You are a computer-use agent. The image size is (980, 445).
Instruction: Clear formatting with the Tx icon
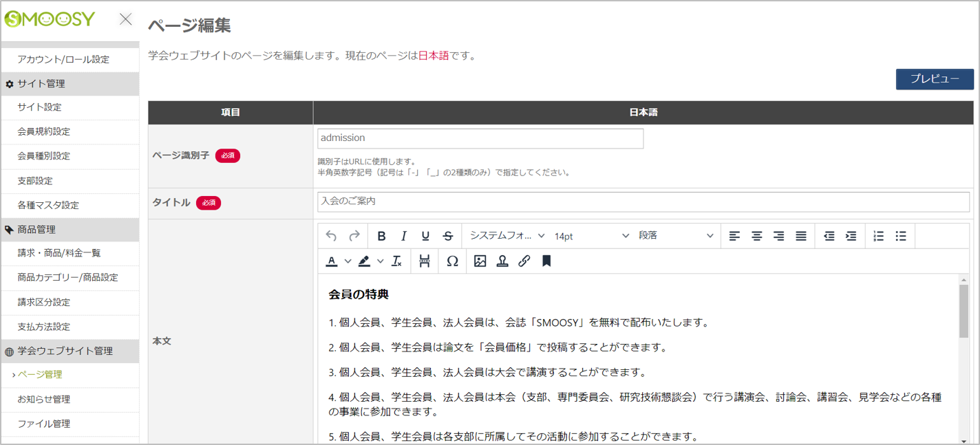(x=396, y=261)
